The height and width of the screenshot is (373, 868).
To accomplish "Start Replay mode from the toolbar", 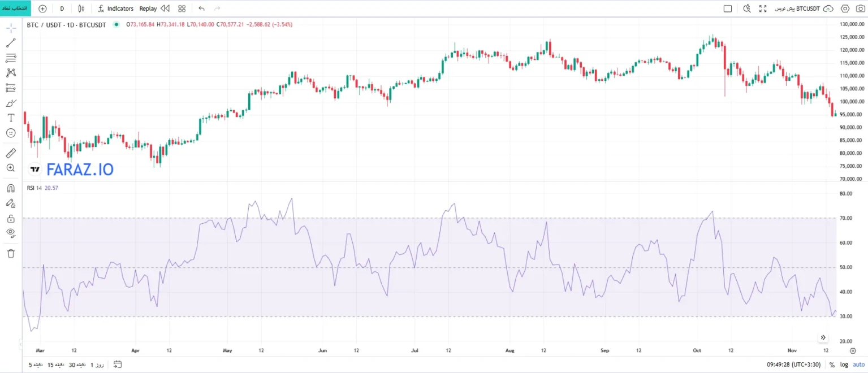I will 148,8.
